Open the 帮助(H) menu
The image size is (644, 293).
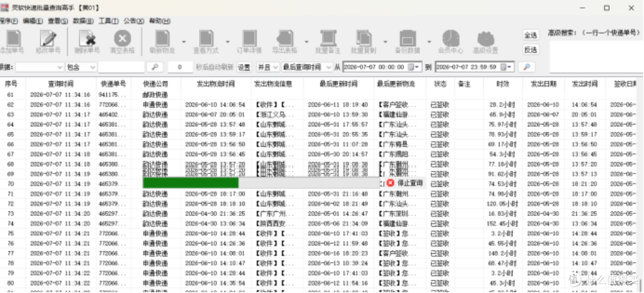point(160,21)
